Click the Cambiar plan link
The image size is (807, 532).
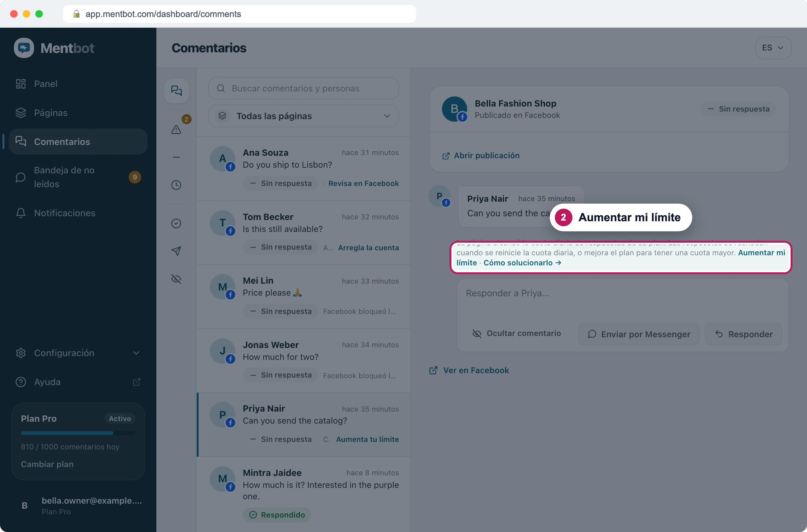(47, 464)
